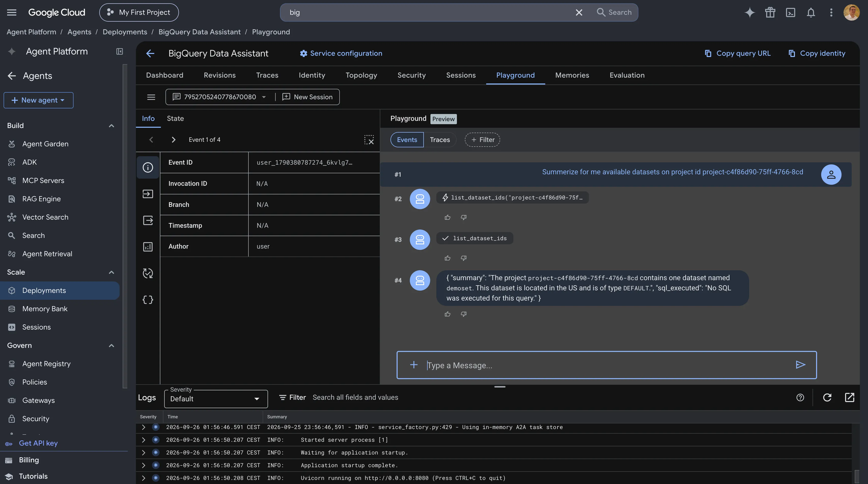Toggle the sessions list hamburger icon
This screenshot has width=868, height=484.
(151, 97)
